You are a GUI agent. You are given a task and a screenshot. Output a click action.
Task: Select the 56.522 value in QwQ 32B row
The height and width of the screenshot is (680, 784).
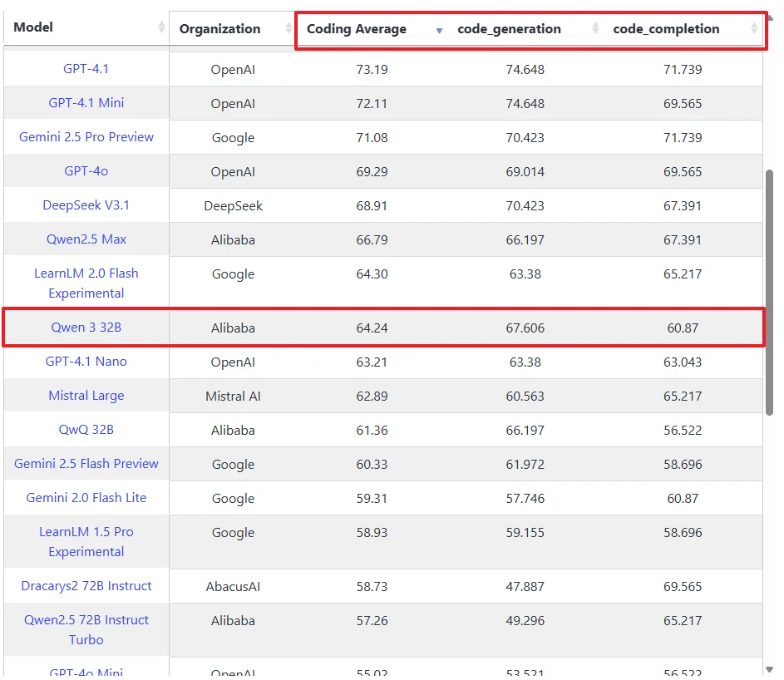pyautogui.click(x=683, y=430)
